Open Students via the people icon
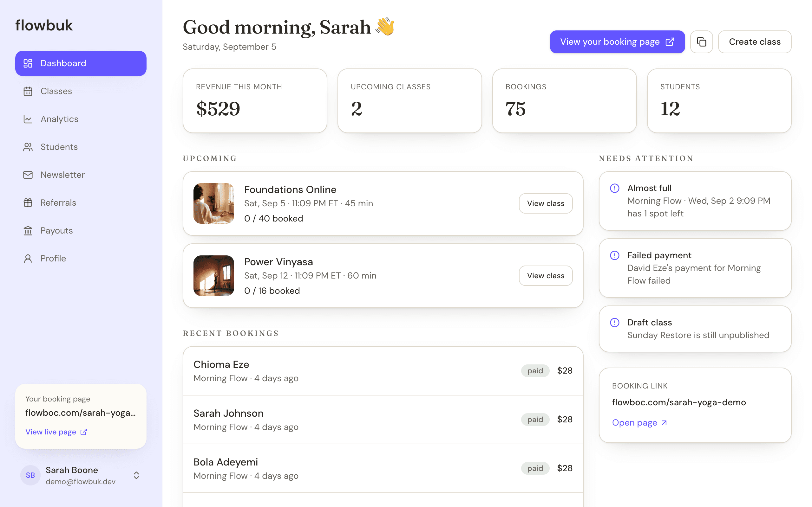The width and height of the screenshot is (812, 507). 28,147
